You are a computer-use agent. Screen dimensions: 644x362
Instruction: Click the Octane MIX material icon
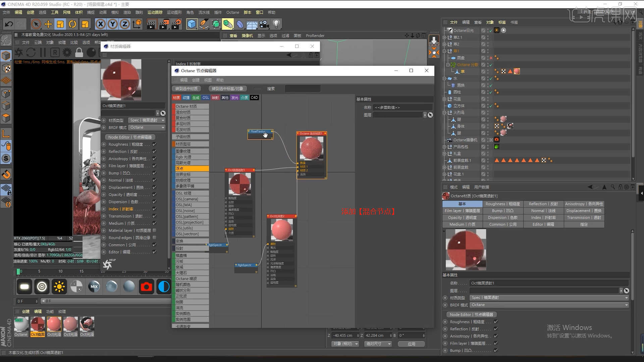pyautogui.click(x=94, y=287)
